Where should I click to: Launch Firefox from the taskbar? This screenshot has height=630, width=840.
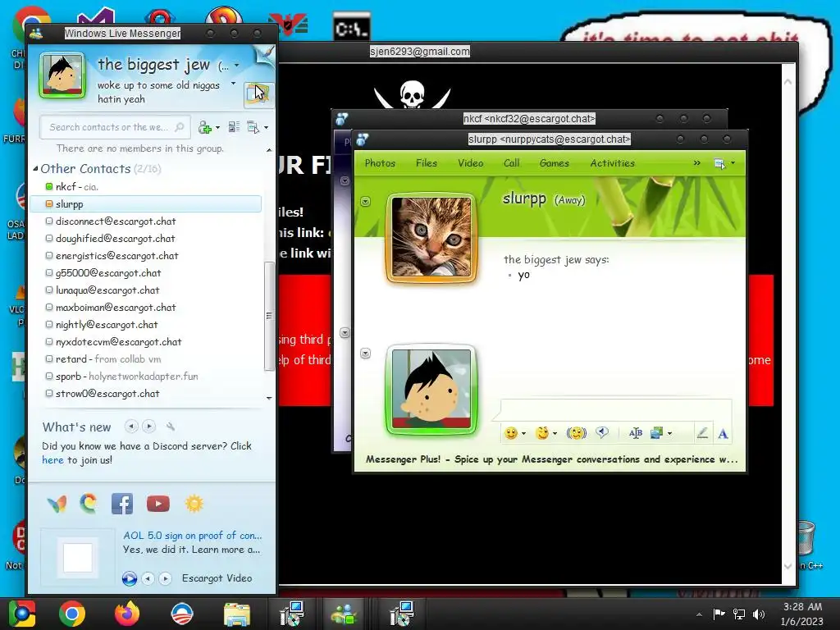[127, 614]
